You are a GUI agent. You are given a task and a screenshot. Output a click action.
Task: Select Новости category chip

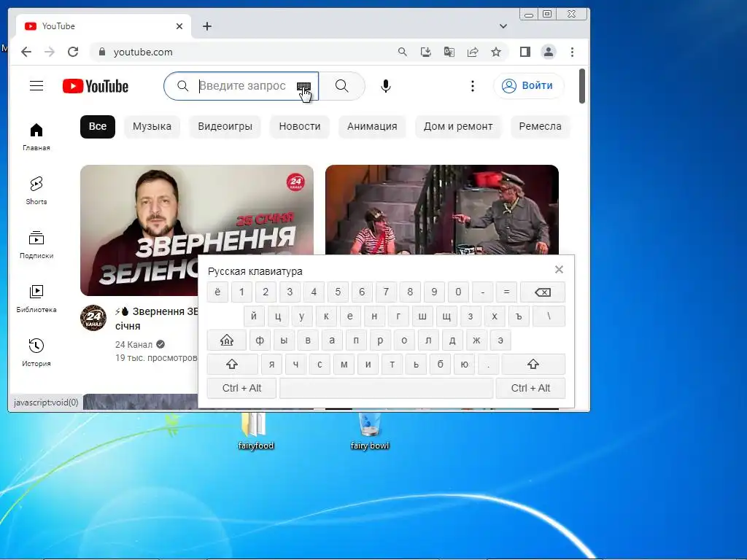pyautogui.click(x=300, y=127)
